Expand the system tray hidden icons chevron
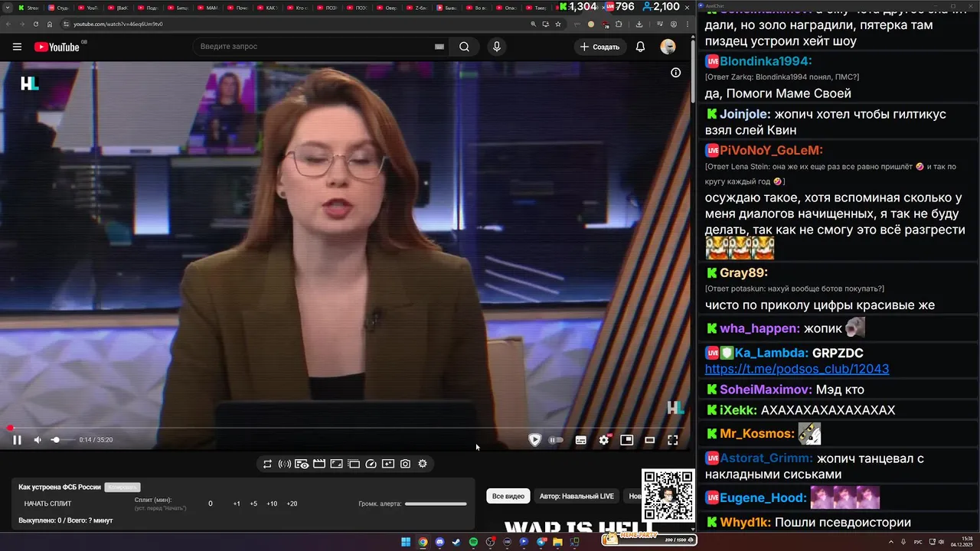 pyautogui.click(x=891, y=542)
